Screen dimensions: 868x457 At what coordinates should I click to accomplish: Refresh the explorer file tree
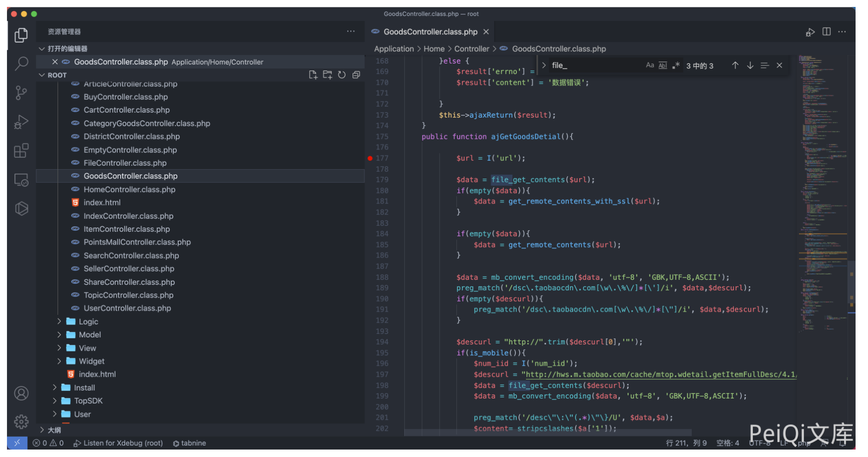coord(342,75)
